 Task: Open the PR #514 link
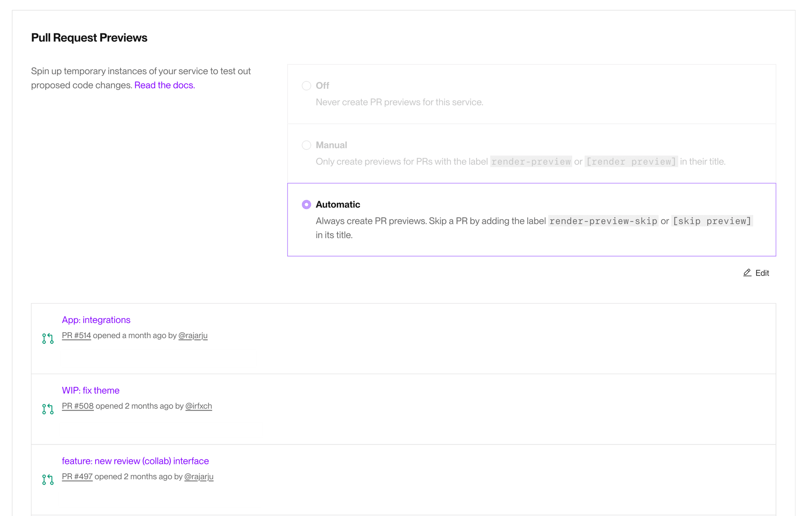76,335
